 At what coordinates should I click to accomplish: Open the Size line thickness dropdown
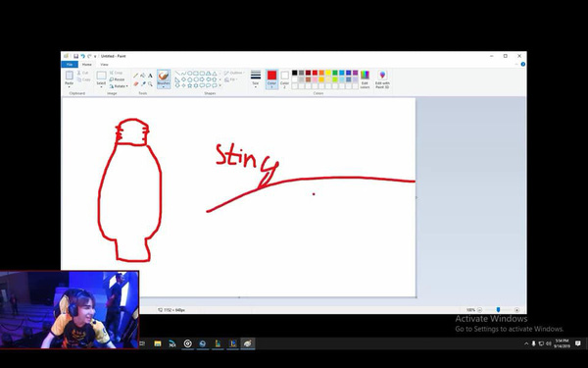pos(256,79)
